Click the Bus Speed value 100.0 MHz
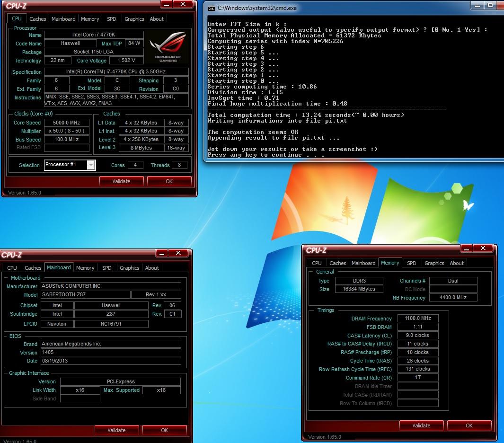The height and width of the screenshot is (443, 504). 67,139
